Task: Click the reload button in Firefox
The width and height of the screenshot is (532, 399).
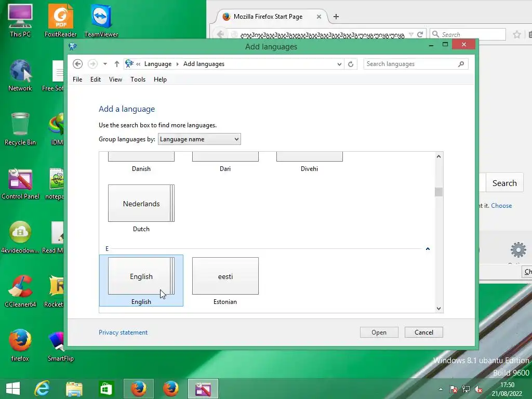Action: (420, 34)
